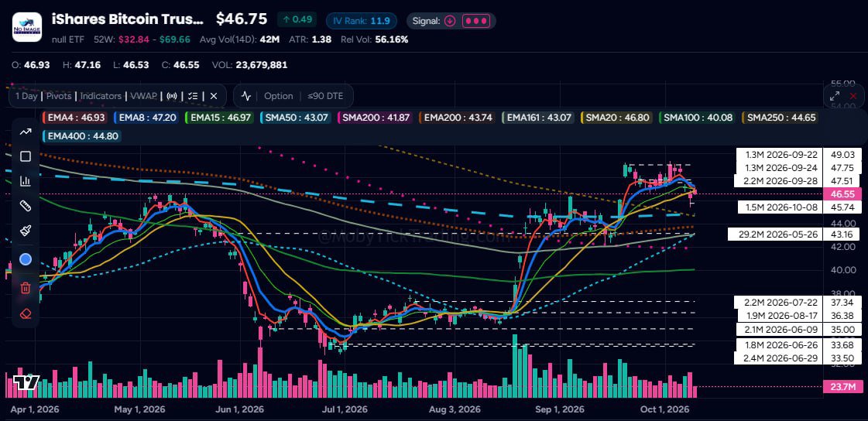The image size is (868, 421).
Task: Open the blue drawing color picker
Action: [x=25, y=259]
